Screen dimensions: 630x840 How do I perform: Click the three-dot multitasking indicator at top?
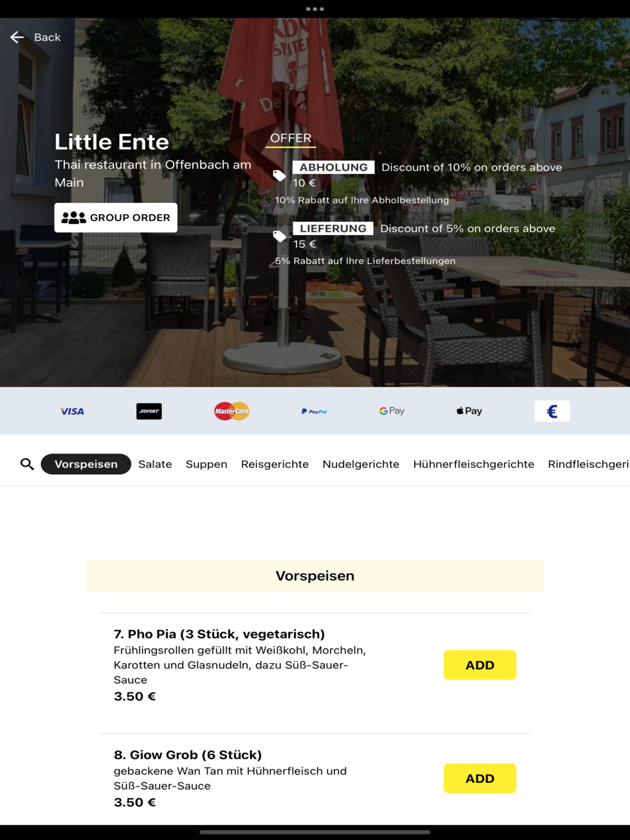point(315,9)
